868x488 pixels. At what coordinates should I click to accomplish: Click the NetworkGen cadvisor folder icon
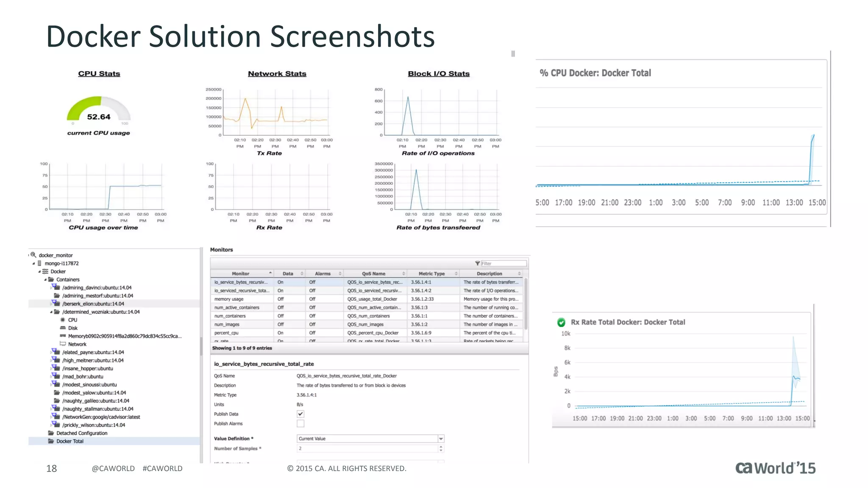tap(56, 417)
